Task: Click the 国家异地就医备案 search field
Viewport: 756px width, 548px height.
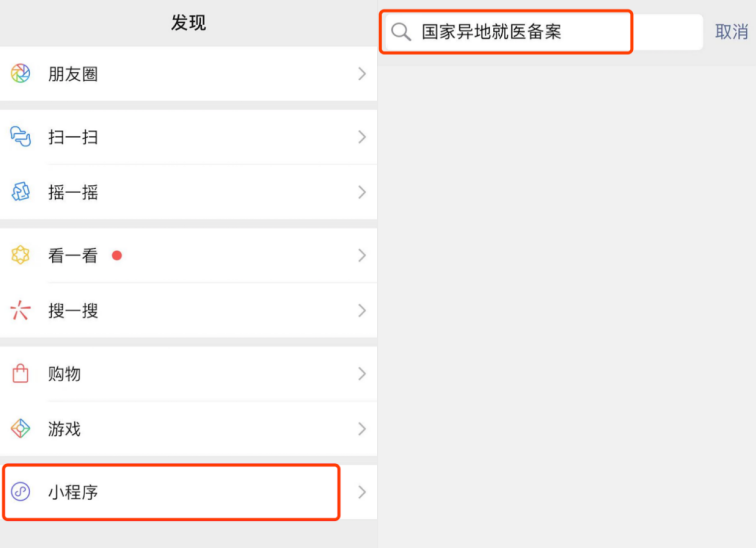Action: point(544,32)
